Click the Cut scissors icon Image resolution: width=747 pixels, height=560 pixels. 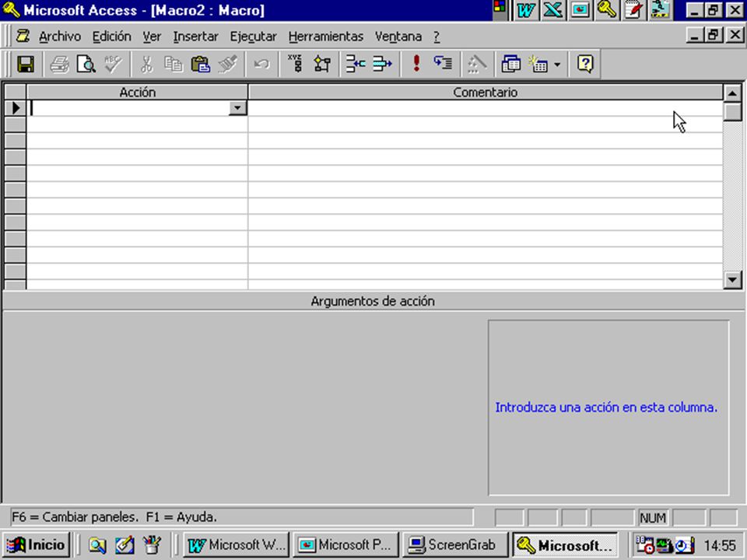[x=147, y=64]
